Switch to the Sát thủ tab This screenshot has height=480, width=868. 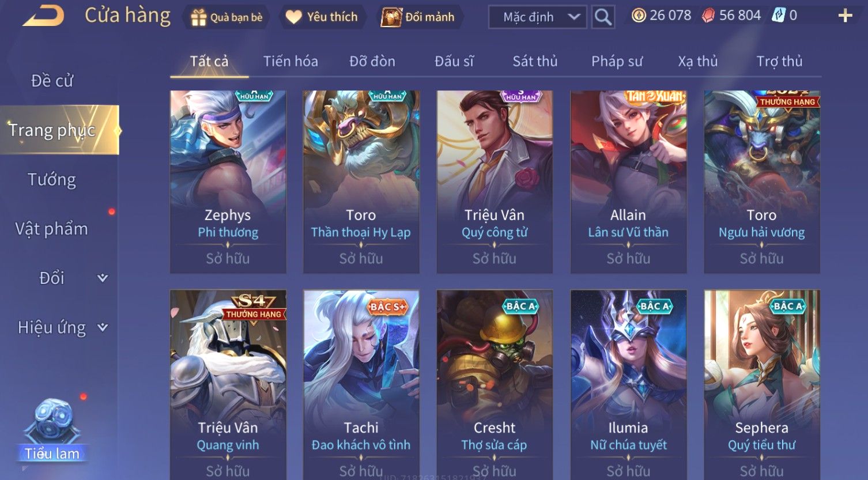(535, 61)
